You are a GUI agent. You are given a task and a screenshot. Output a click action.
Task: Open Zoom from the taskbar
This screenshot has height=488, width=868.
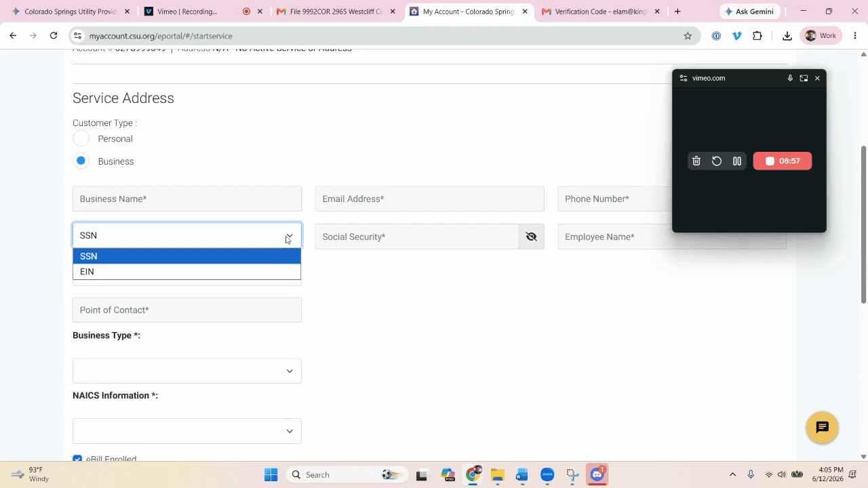point(547,474)
